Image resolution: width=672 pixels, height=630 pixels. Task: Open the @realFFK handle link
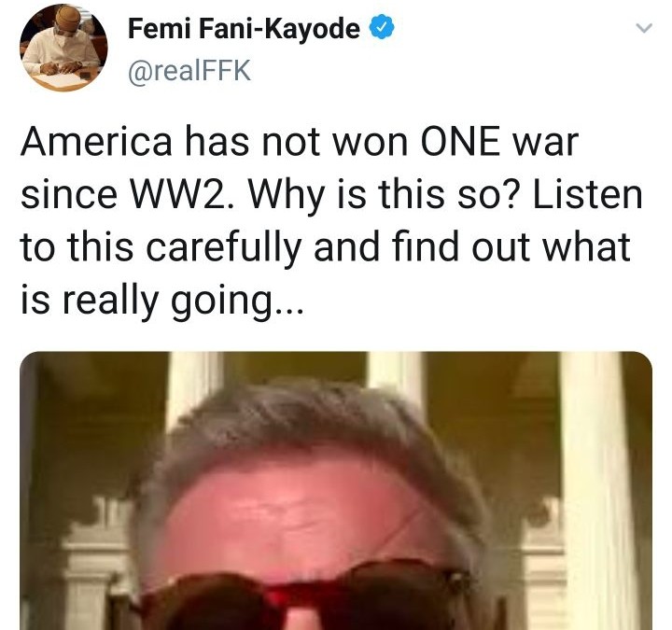189,70
